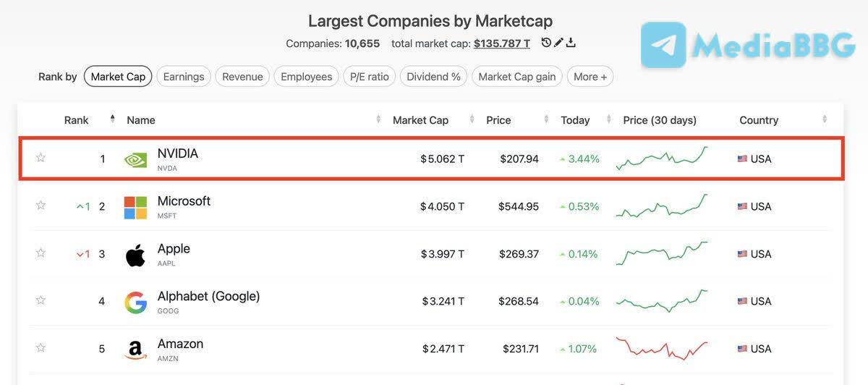Click the history icon beside total market cap
The height and width of the screenshot is (385, 868).
coord(546,43)
